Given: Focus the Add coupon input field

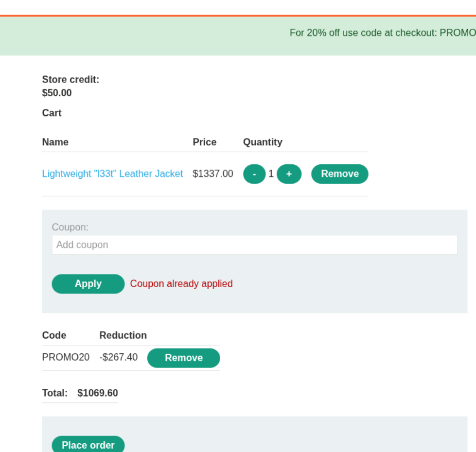Looking at the screenshot, I should [x=254, y=245].
